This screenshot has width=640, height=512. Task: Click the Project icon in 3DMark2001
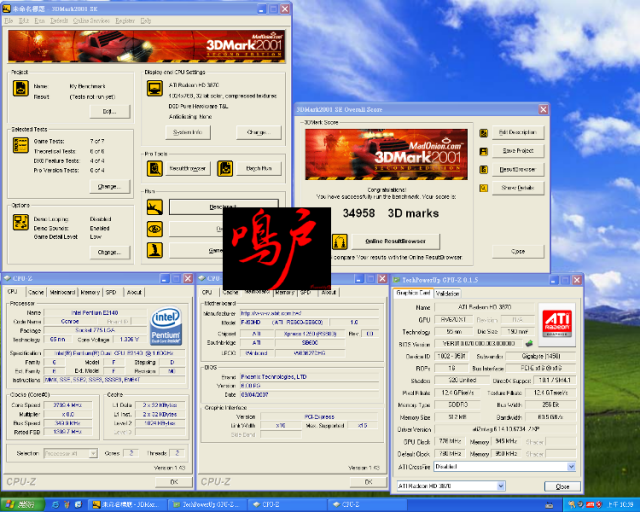click(x=20, y=88)
